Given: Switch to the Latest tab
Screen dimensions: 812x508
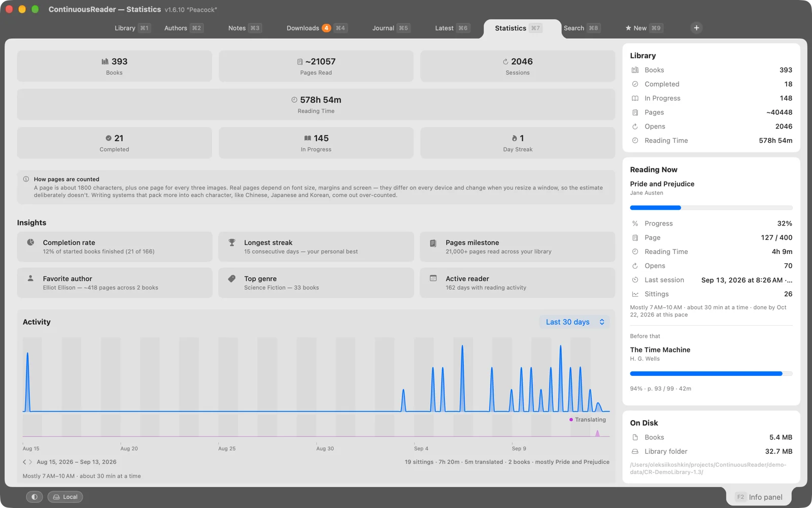Looking at the screenshot, I should 452,28.
